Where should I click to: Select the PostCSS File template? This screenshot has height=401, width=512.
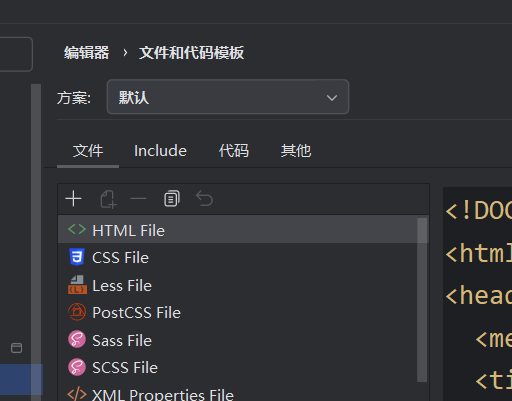[x=237, y=312]
